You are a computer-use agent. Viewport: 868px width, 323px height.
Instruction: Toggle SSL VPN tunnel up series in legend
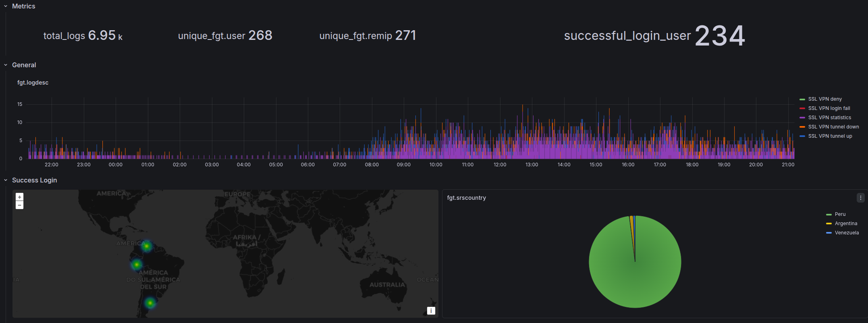[830, 136]
